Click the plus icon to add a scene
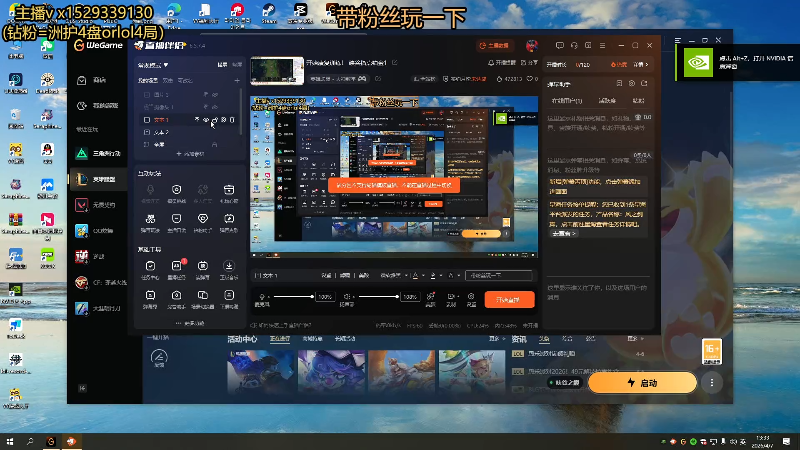The image size is (800, 450). tap(237, 81)
